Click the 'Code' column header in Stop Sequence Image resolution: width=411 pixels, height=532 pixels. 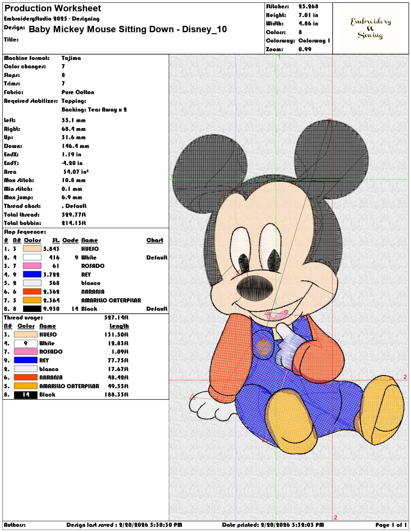[70, 240]
